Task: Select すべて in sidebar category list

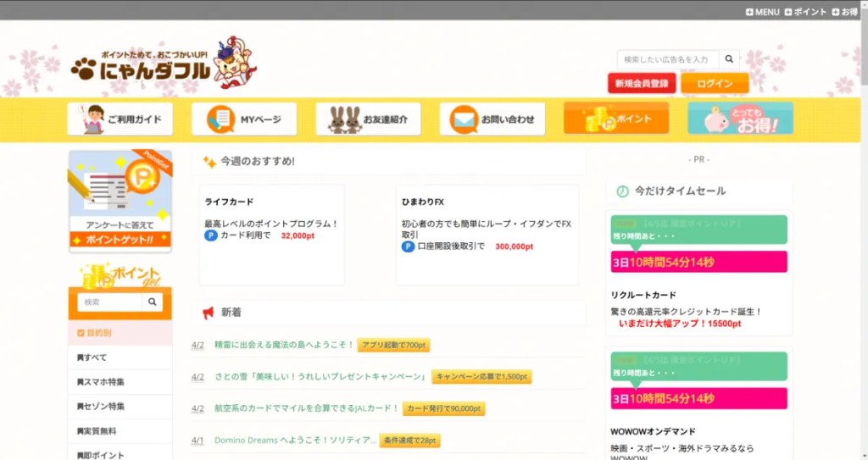Action: 120,357
